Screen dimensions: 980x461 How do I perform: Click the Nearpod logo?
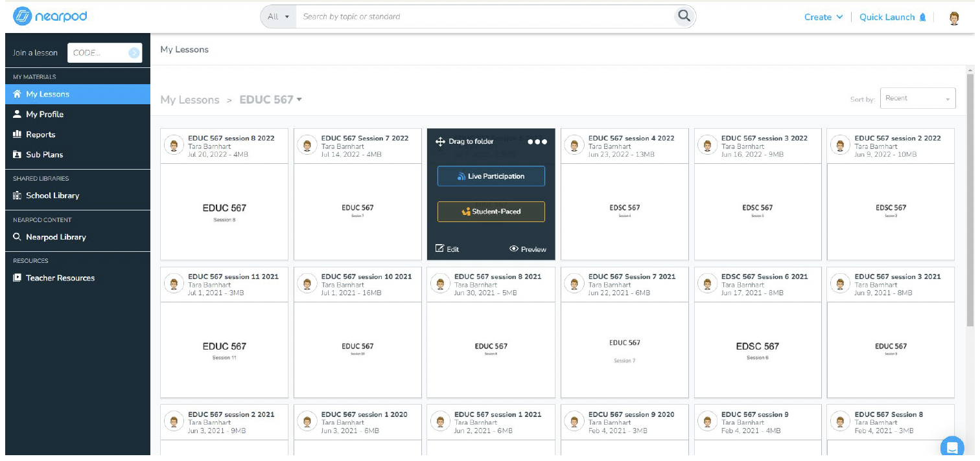click(x=50, y=17)
